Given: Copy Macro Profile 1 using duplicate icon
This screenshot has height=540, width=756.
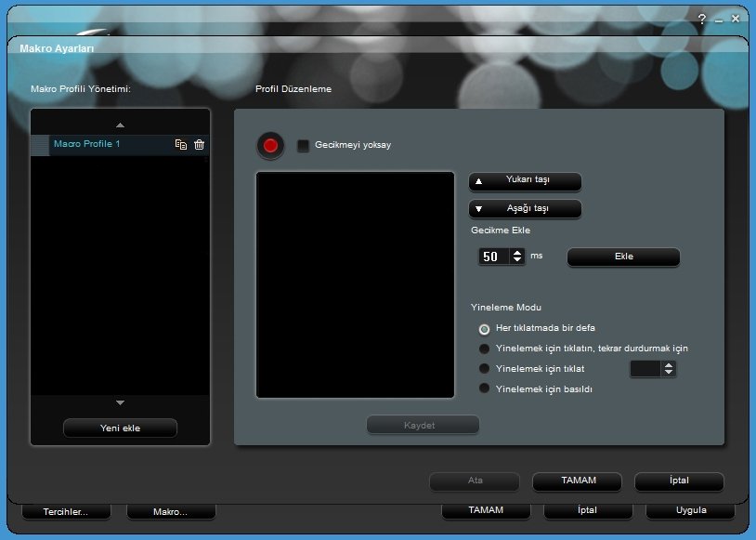Looking at the screenshot, I should pyautogui.click(x=181, y=144).
